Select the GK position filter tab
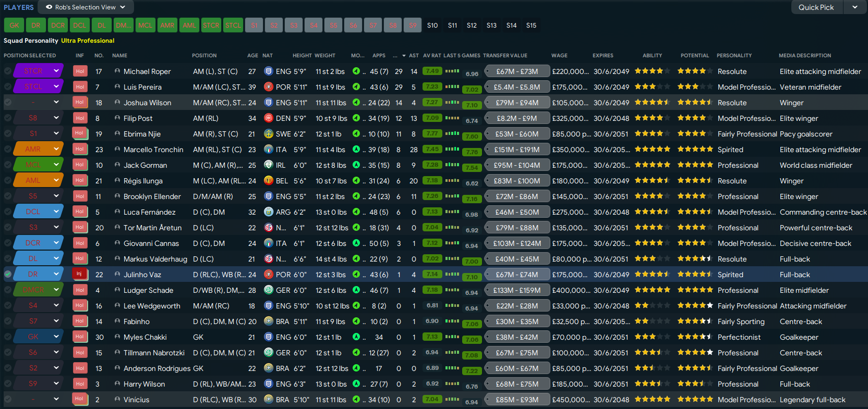 click(14, 25)
